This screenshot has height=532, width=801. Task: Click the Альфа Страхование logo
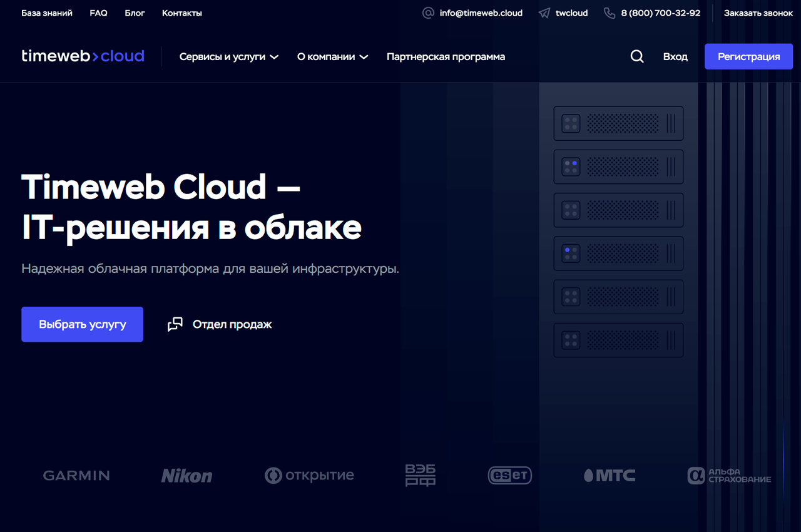click(x=729, y=476)
